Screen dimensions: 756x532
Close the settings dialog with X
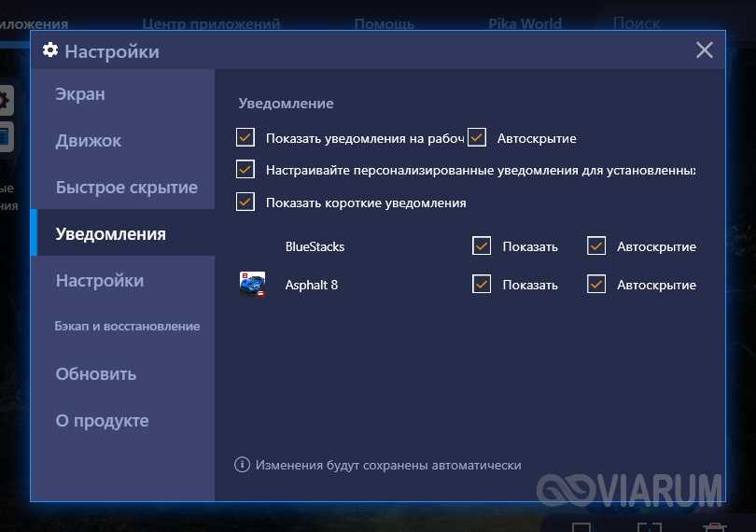tap(705, 50)
